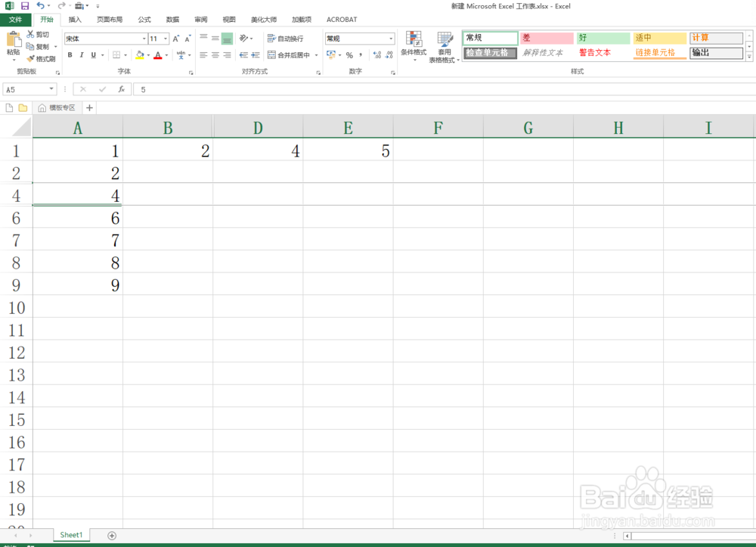
Task: Open the Font group dialog launcher
Action: (x=191, y=73)
